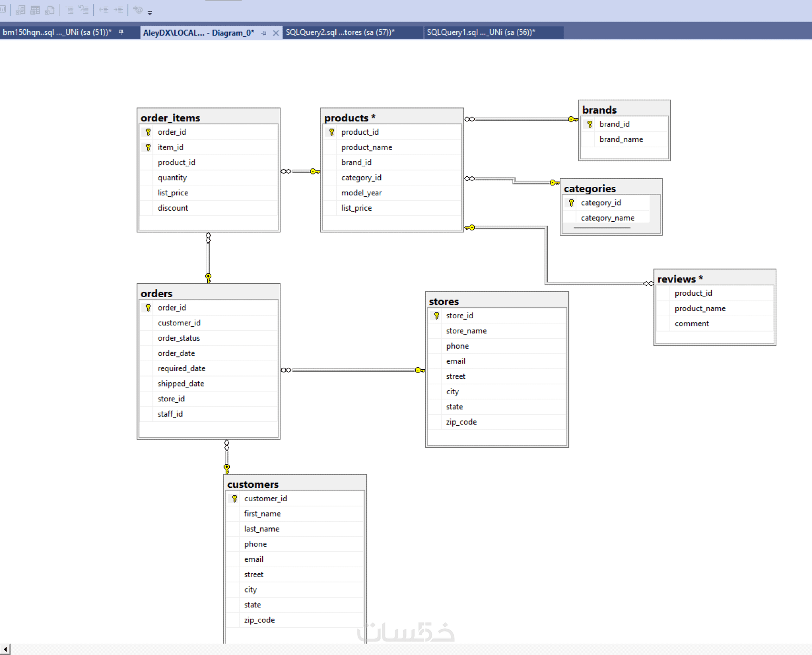812x655 pixels.
Task: Pin the Diagram_0 tab
Action: 264,33
